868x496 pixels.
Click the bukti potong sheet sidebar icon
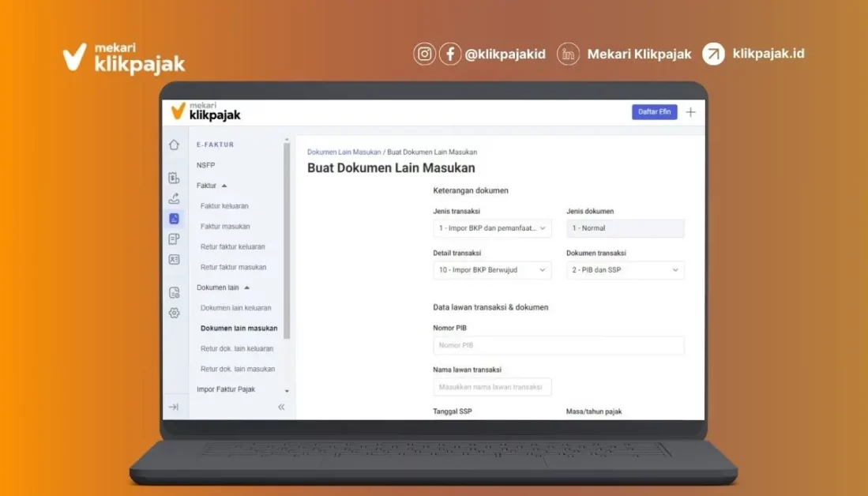coord(174,239)
